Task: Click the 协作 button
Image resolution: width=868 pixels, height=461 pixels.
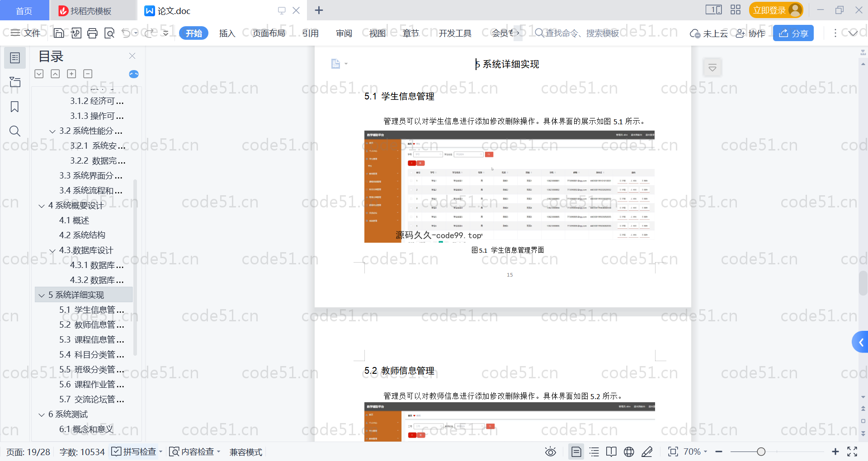Action: point(750,33)
